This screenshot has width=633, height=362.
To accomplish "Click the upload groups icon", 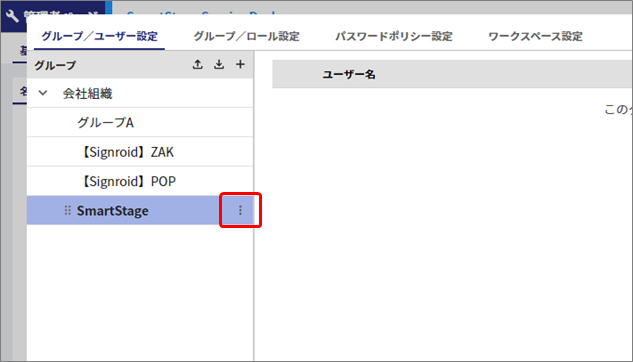I will coord(197,64).
